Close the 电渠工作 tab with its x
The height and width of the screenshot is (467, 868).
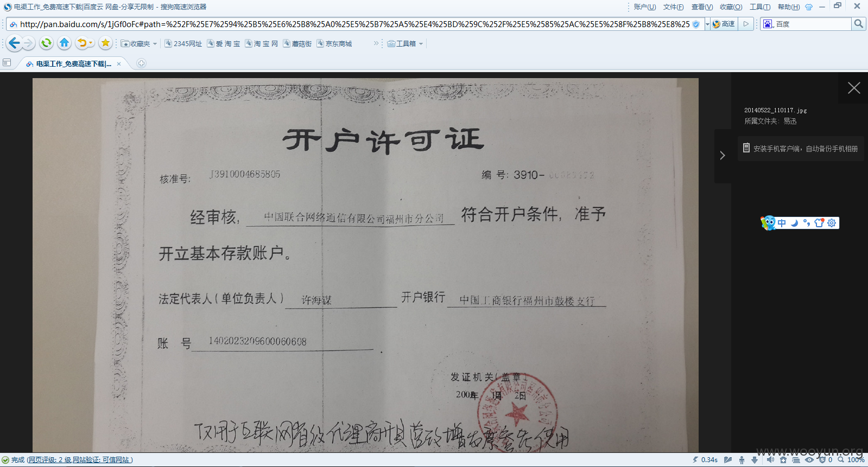pos(119,63)
